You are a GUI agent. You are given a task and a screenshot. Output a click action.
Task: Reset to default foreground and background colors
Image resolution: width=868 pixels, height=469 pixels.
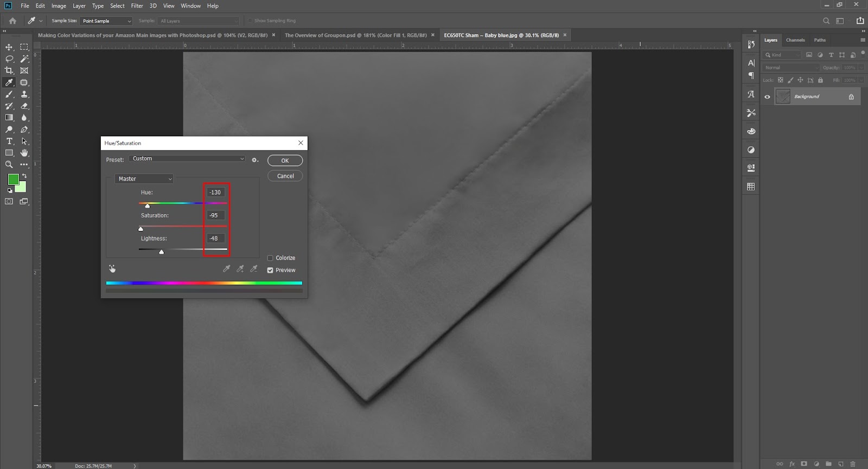click(10, 190)
